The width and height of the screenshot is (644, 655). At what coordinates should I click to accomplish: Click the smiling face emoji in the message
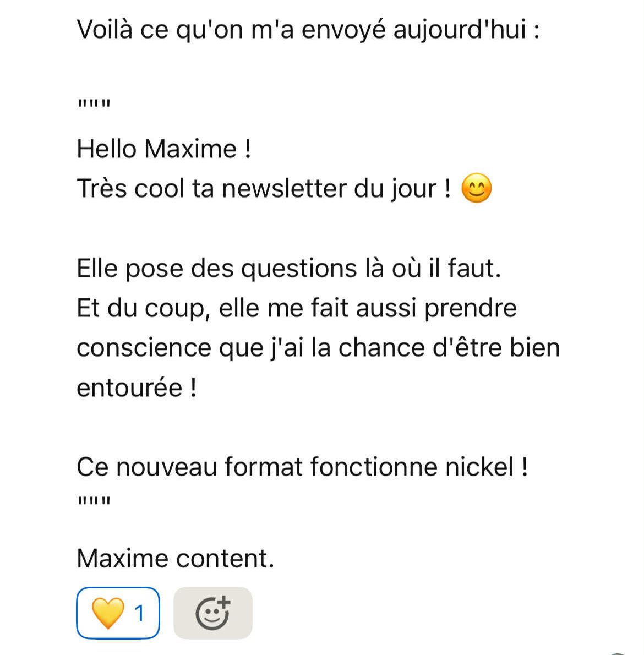click(x=477, y=188)
